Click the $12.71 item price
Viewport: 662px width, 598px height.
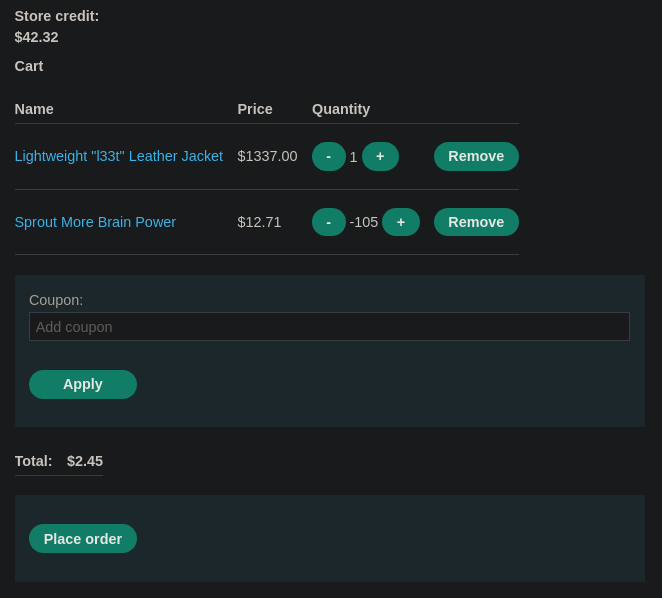coord(259,222)
